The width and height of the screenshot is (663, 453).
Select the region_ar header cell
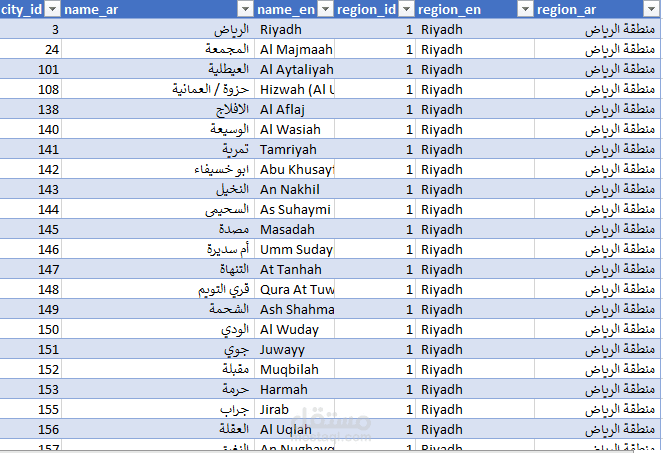(x=597, y=9)
